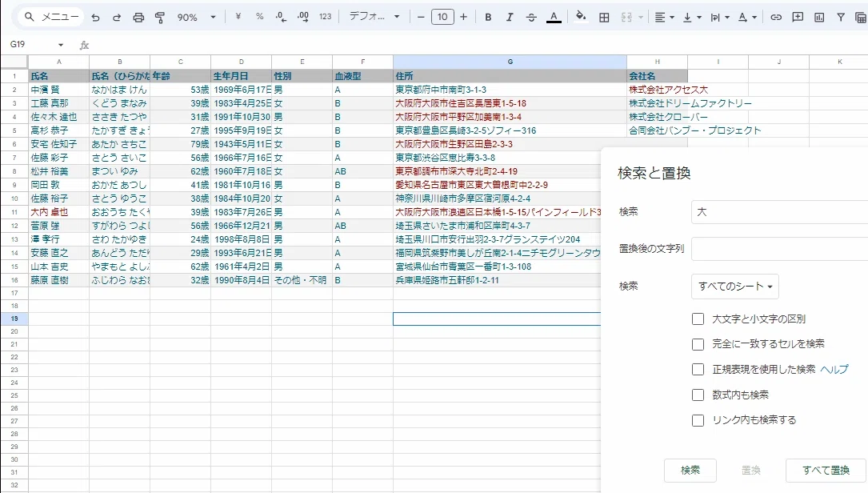Image resolution: width=868 pixels, height=493 pixels.
Task: Open the fill color picker
Action: tap(581, 17)
